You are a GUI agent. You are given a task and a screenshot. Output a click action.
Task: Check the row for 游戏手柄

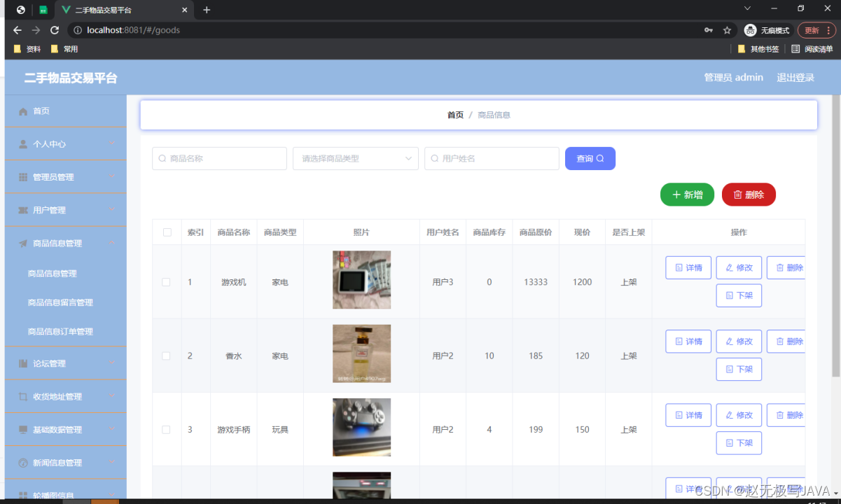pos(166,430)
